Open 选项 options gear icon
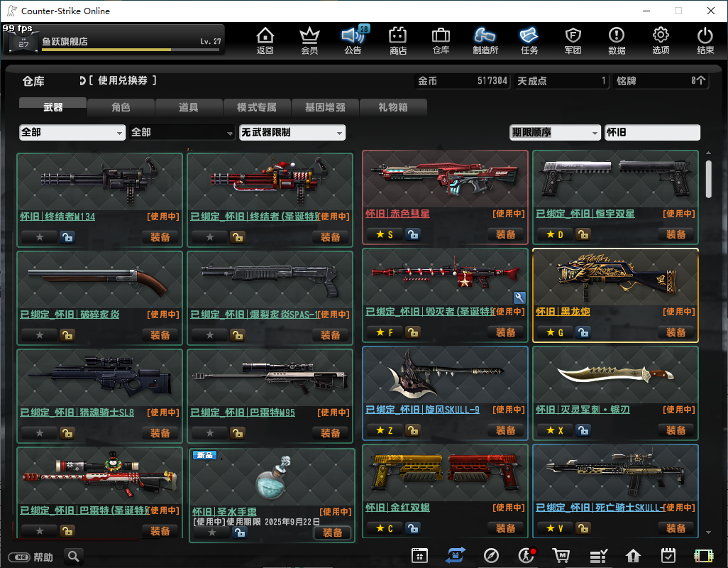 (661, 40)
